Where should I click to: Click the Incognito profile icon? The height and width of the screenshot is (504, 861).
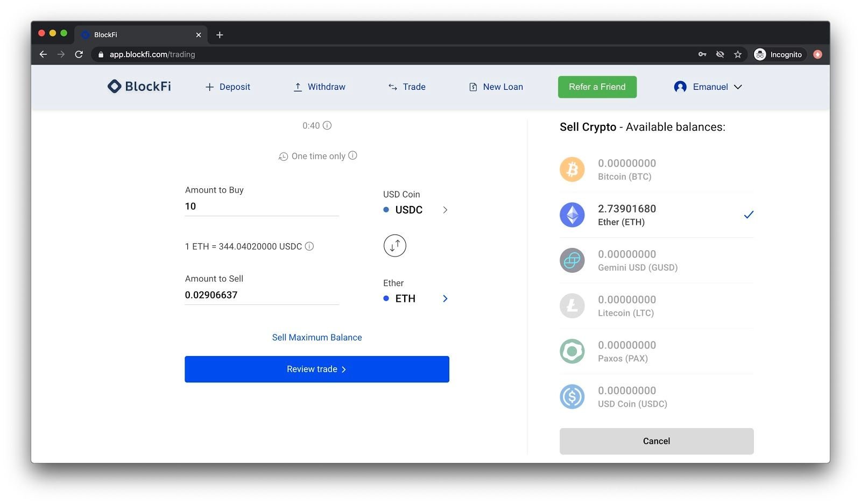click(x=760, y=54)
